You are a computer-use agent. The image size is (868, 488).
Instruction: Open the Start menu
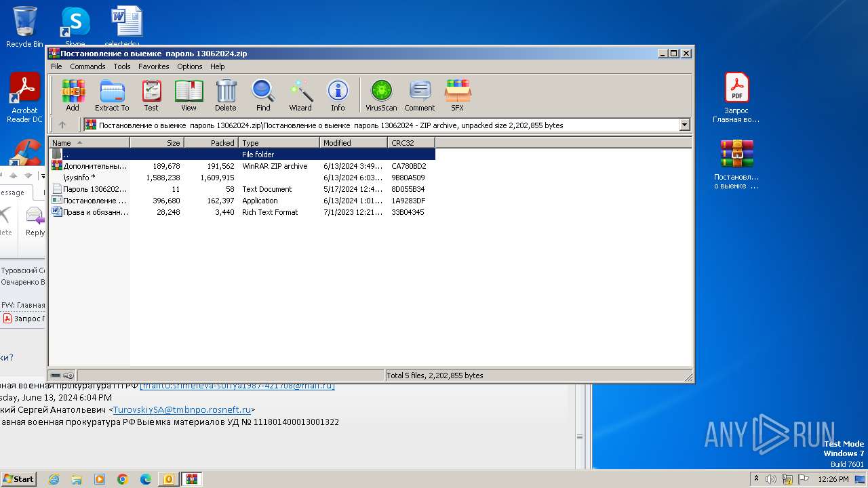click(x=18, y=479)
